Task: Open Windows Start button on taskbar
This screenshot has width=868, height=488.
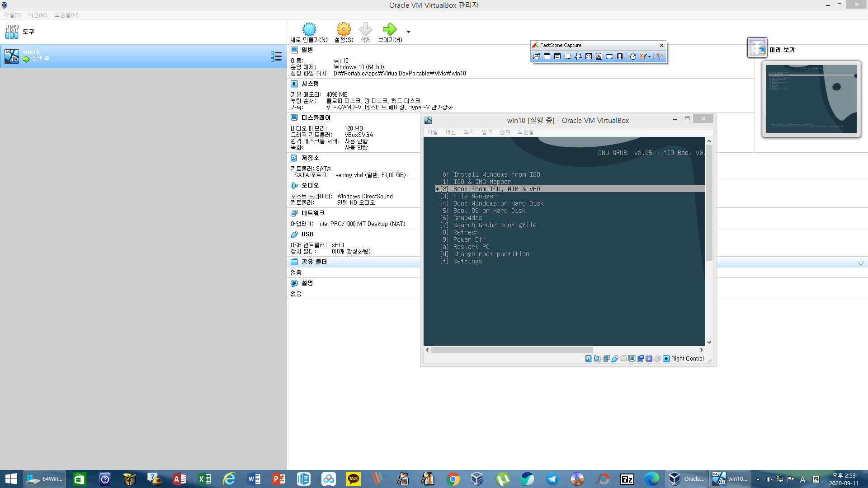Action: click(x=11, y=479)
